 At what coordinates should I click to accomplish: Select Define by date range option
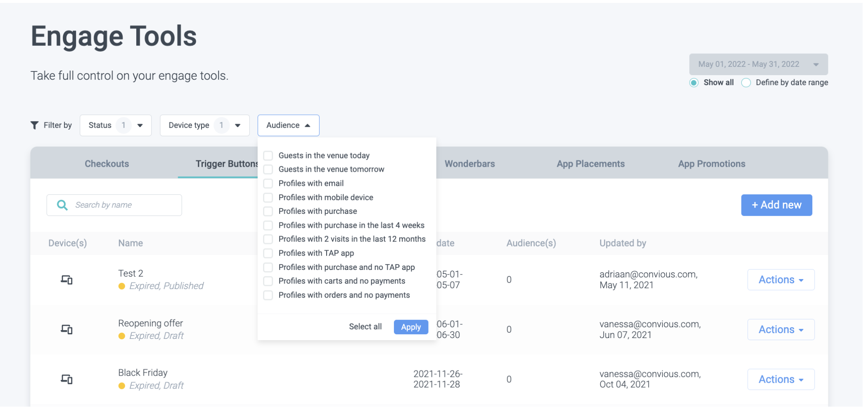(x=746, y=83)
